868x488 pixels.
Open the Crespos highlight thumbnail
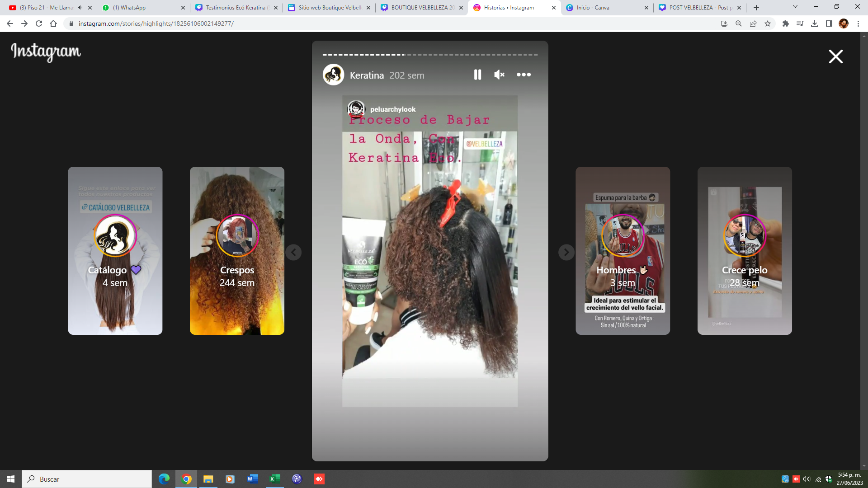coord(237,250)
